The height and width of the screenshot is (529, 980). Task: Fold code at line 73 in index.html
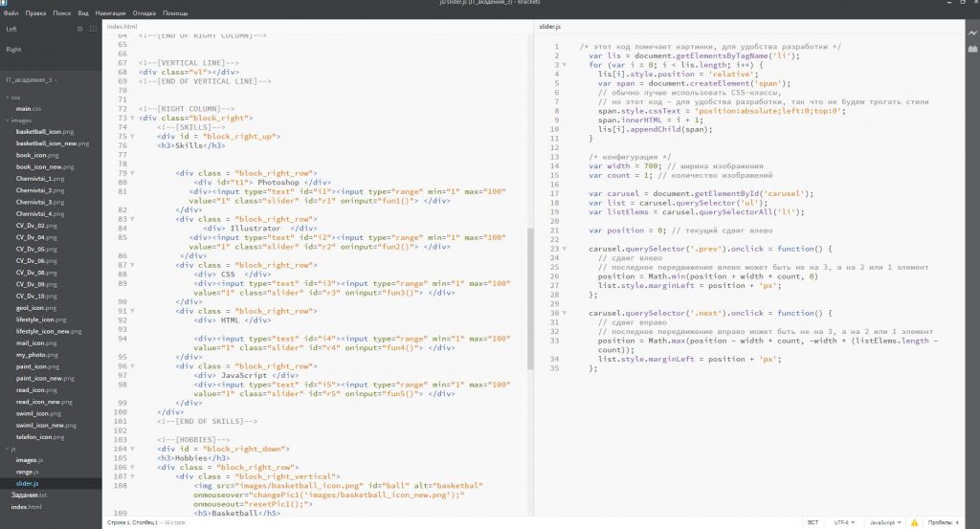tap(132, 118)
